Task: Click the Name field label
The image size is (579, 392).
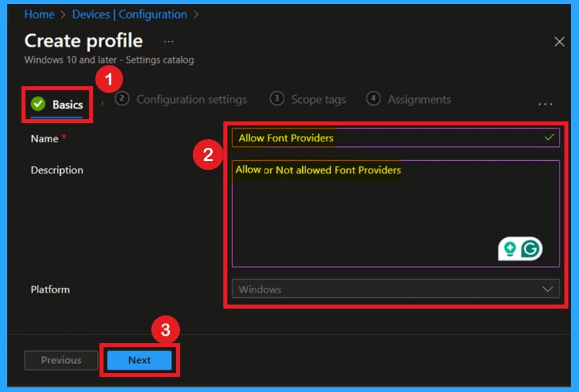Action: [44, 139]
